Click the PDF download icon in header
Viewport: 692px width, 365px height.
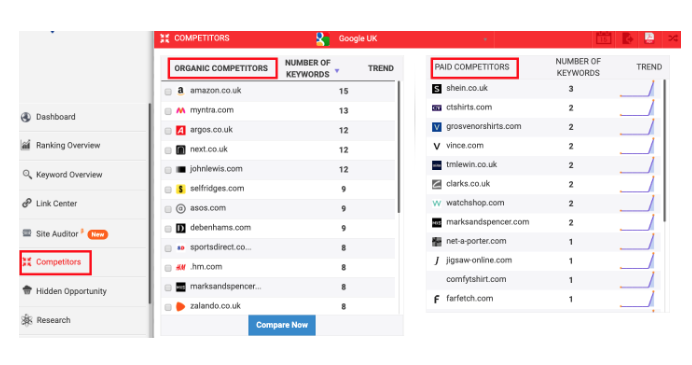pyautogui.click(x=649, y=38)
